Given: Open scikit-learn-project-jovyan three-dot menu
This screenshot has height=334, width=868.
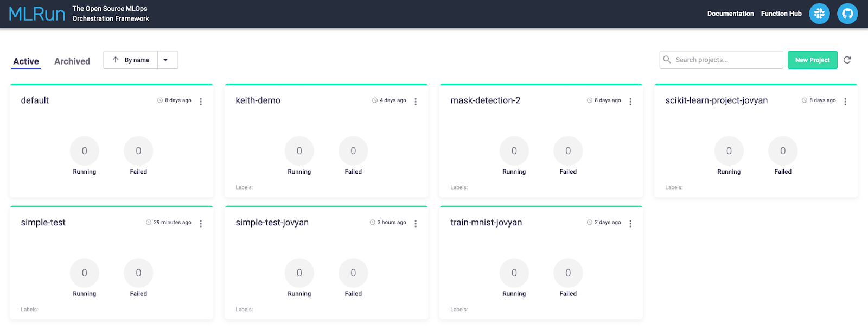Looking at the screenshot, I should tap(845, 102).
